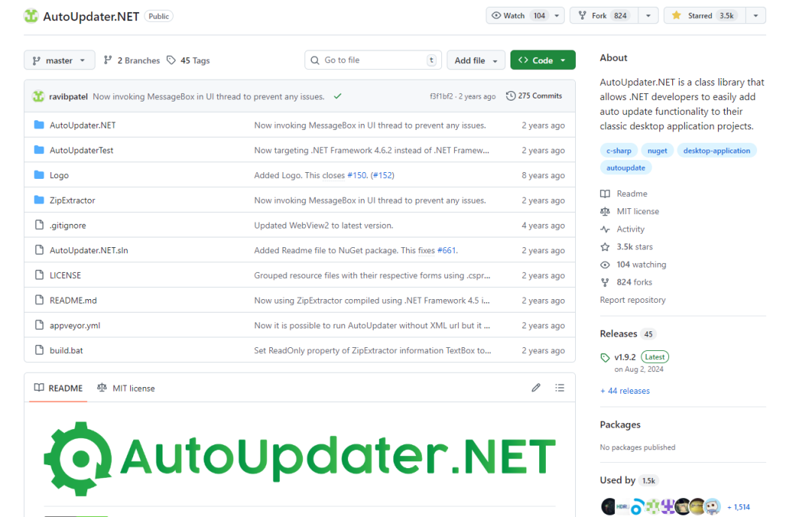
Task: Open the 104 watching link
Action: (633, 265)
